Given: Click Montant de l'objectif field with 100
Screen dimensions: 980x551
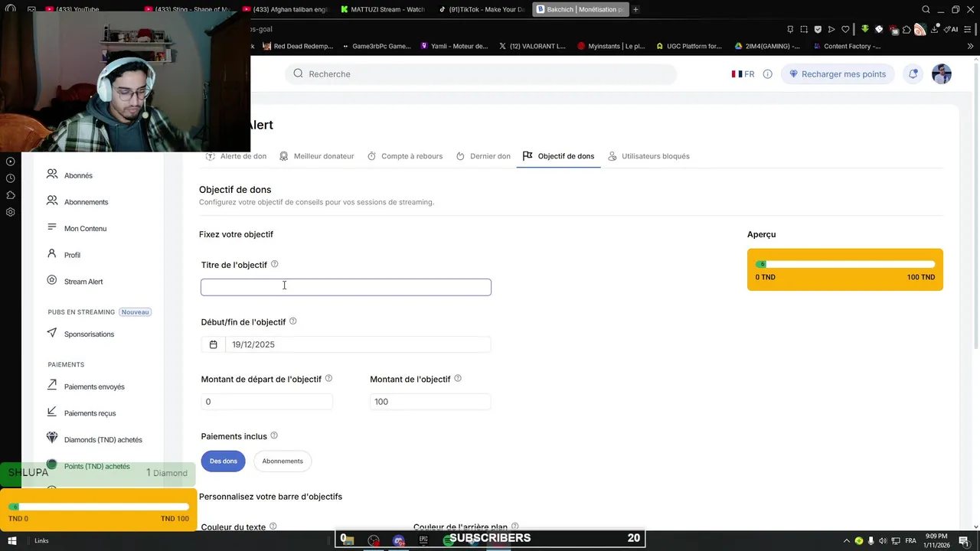Looking at the screenshot, I should click(x=430, y=402).
